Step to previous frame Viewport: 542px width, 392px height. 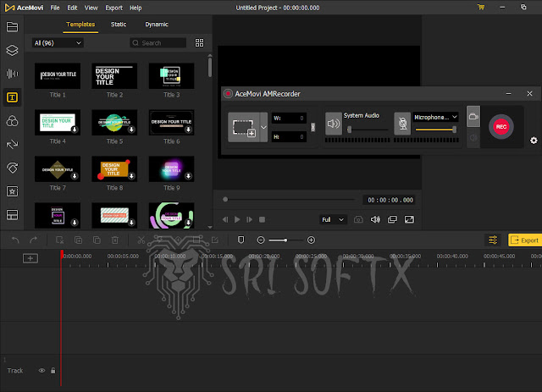click(x=225, y=219)
